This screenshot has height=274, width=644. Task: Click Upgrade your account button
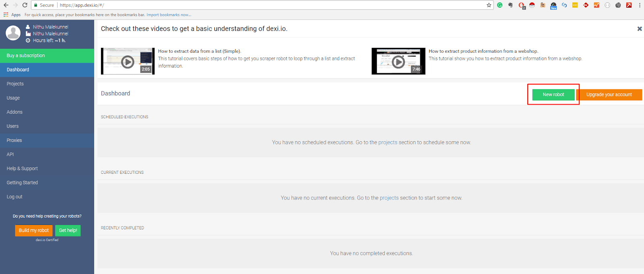pos(609,95)
